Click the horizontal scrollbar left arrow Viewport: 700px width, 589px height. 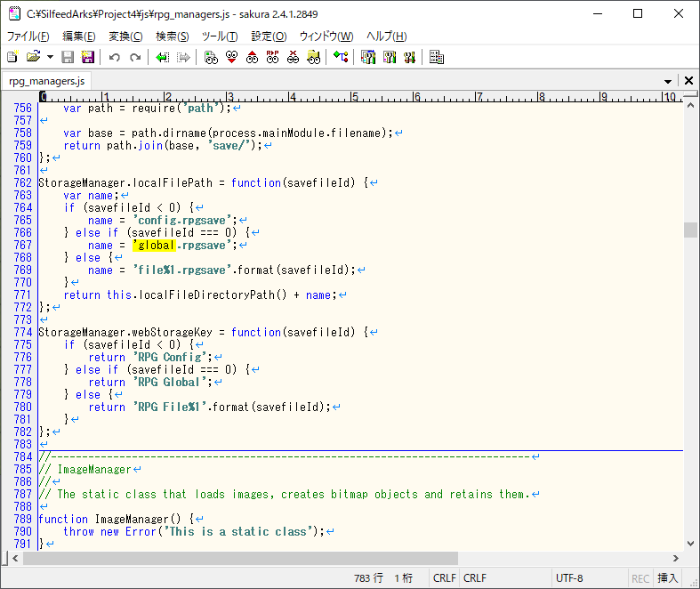pyautogui.click(x=15, y=558)
